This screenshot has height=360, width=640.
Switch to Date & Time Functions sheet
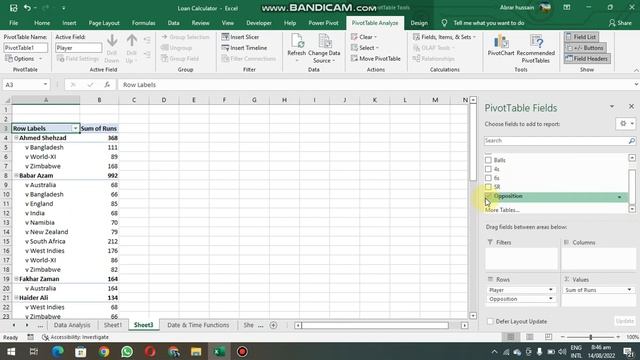[x=198, y=325]
